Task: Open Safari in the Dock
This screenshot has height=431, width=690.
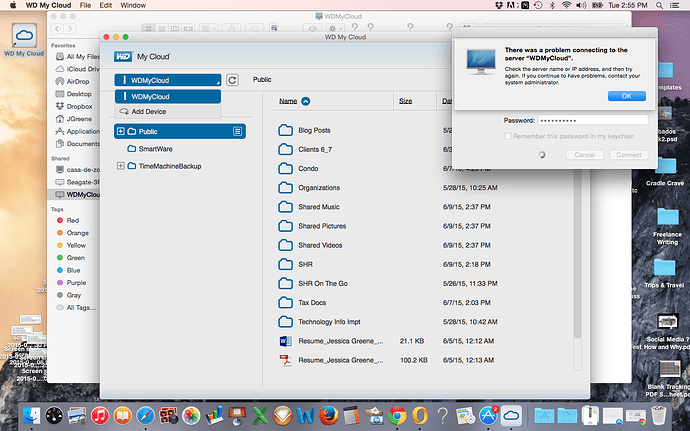Action: [x=146, y=416]
